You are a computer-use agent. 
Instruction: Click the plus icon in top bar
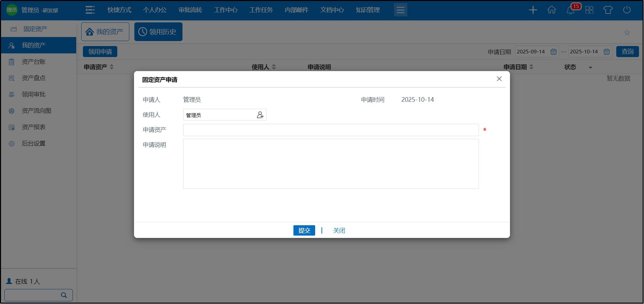coord(533,10)
